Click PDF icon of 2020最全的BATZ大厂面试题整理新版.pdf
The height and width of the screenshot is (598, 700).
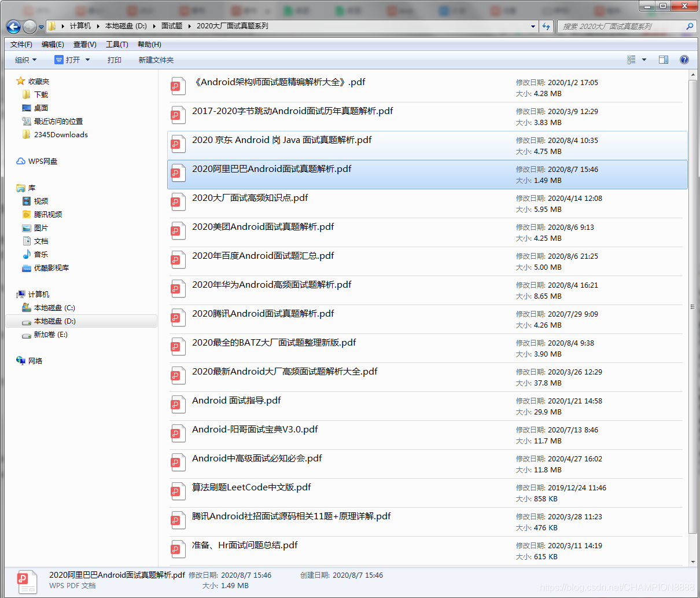178,346
